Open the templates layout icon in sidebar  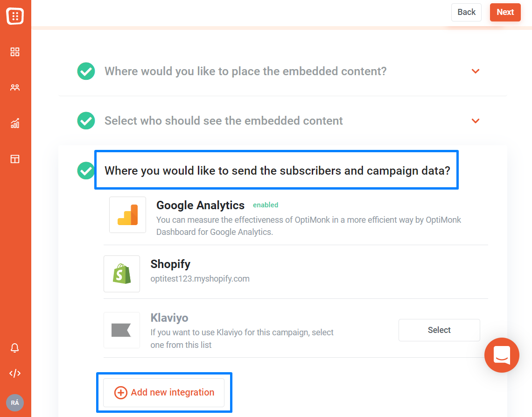click(x=15, y=159)
